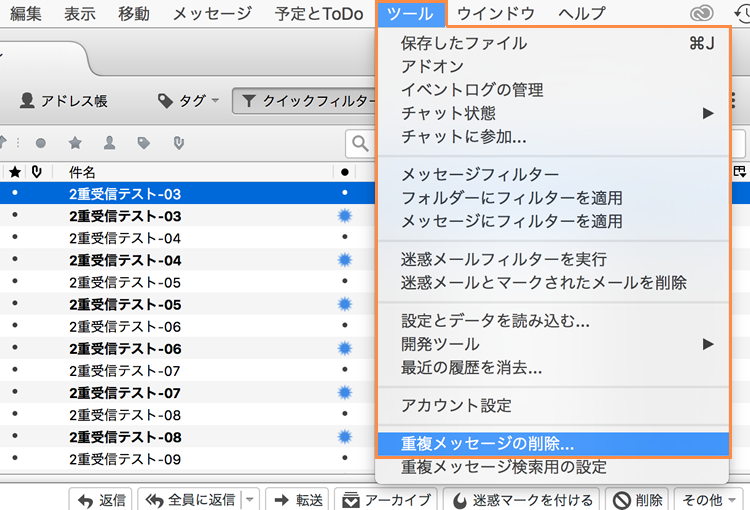
Task: Choose チャットに参加... menu item
Action: click(552, 137)
